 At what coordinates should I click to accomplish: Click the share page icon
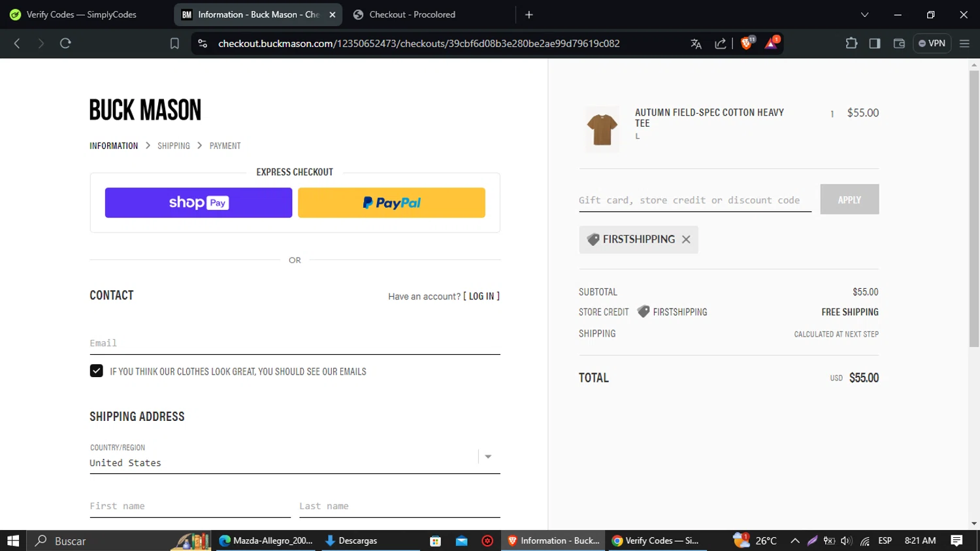pos(721,44)
